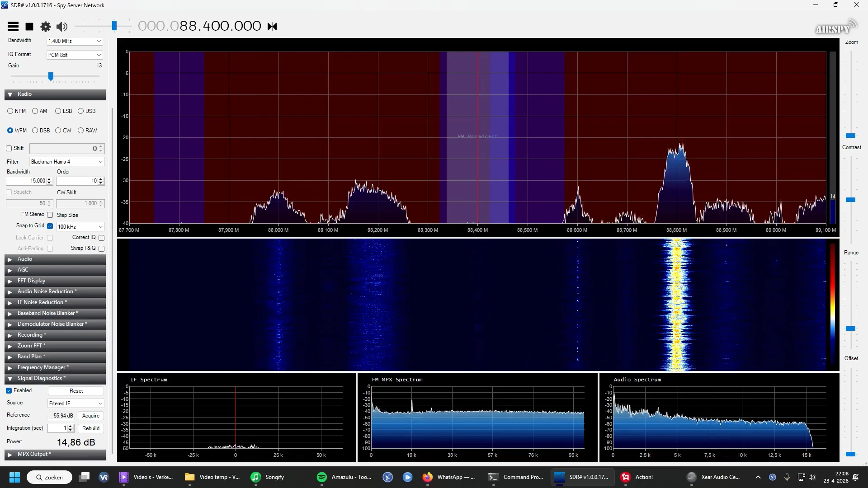Open Task View in the taskbar
The width and height of the screenshot is (868, 488).
(x=84, y=477)
